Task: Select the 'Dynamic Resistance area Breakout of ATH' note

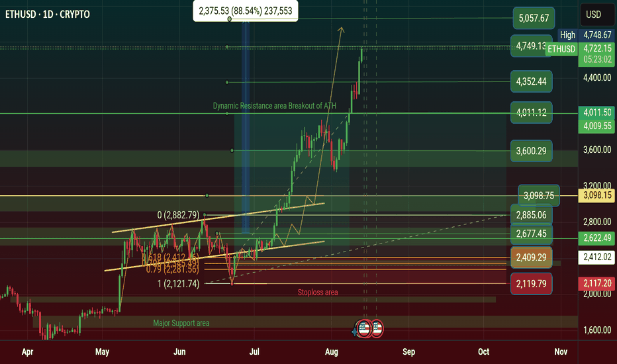Action: tap(274, 106)
